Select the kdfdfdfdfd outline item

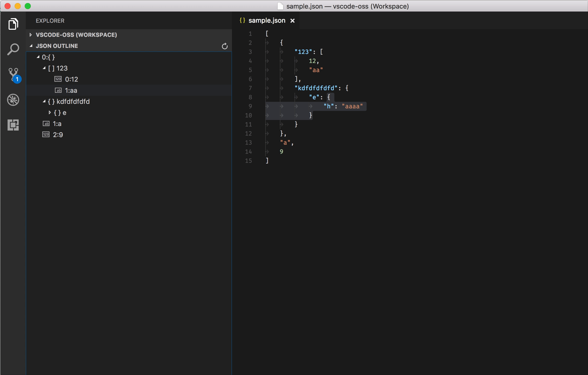[x=129, y=101]
